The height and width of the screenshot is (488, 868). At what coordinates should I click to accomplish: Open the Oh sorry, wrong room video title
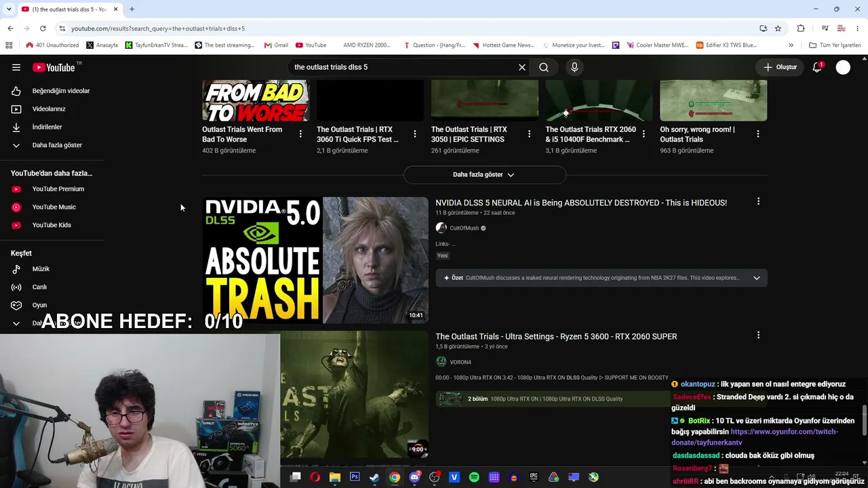pyautogui.click(x=697, y=134)
